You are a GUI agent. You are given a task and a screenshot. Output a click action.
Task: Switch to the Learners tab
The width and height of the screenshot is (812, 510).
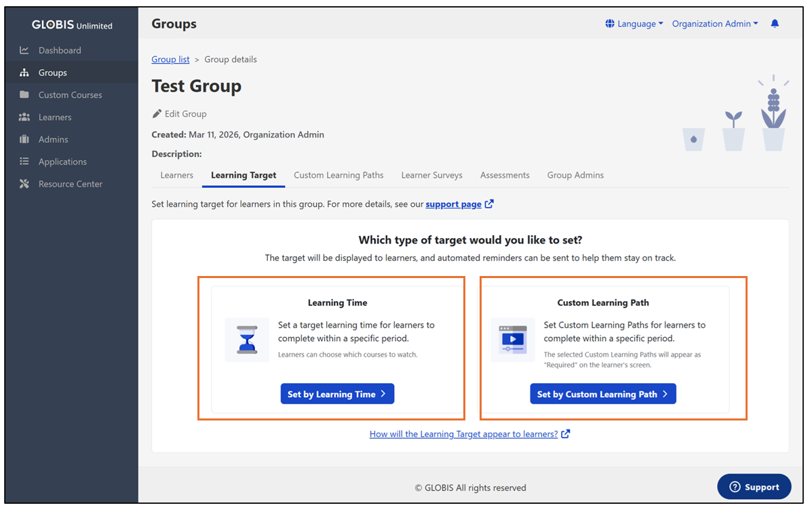(x=176, y=175)
